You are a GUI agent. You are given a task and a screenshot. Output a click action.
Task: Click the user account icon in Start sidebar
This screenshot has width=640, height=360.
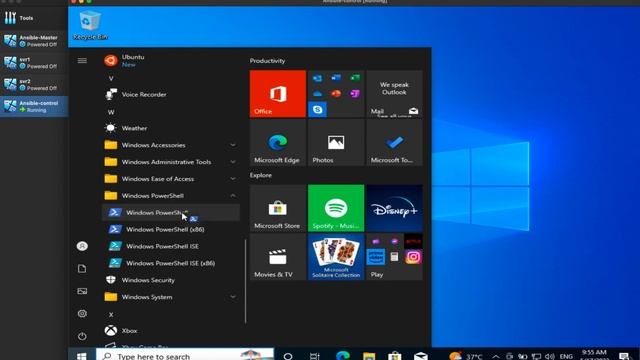click(x=82, y=246)
